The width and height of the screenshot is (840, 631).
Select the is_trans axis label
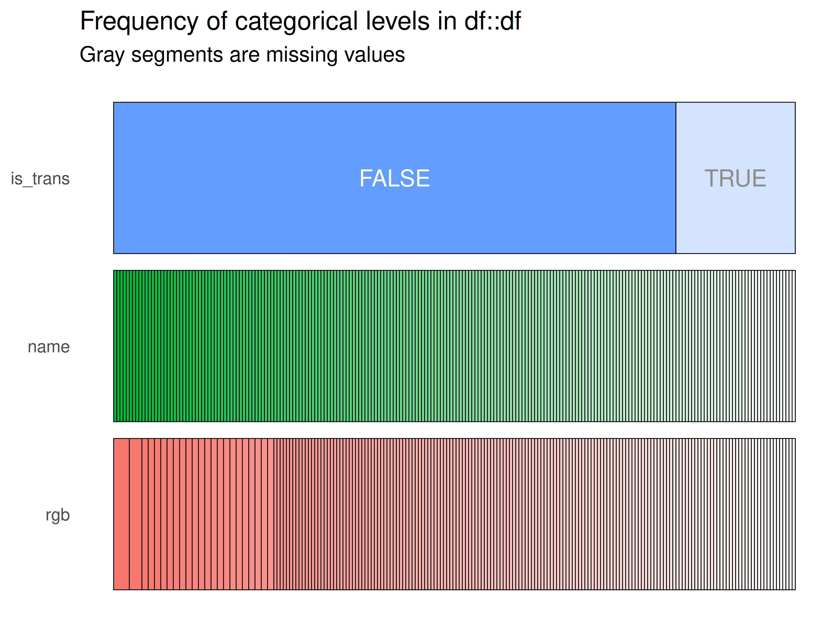pyautogui.click(x=40, y=179)
